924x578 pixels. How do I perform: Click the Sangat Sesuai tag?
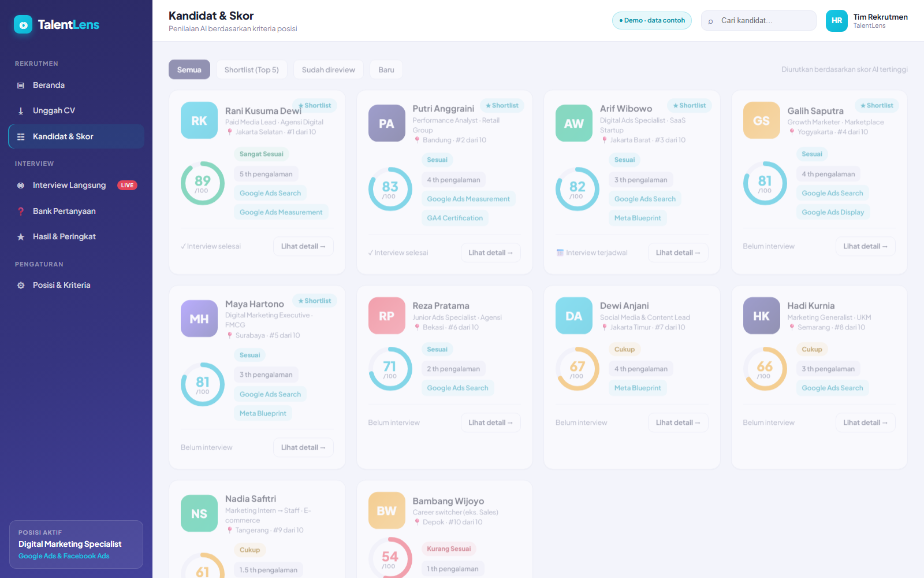point(262,154)
